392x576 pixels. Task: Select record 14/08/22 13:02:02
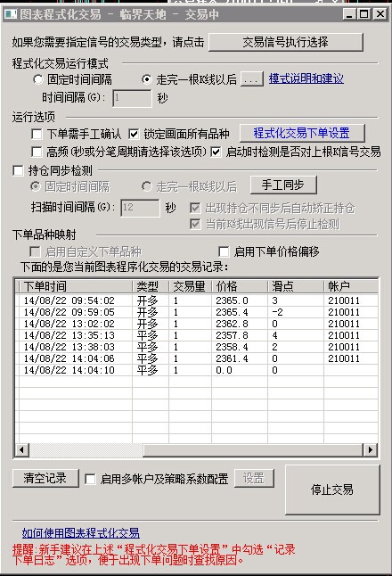[198, 324]
